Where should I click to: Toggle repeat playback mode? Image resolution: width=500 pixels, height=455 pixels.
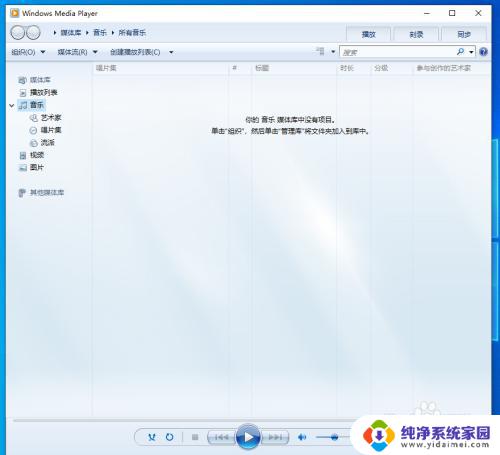pos(170,437)
